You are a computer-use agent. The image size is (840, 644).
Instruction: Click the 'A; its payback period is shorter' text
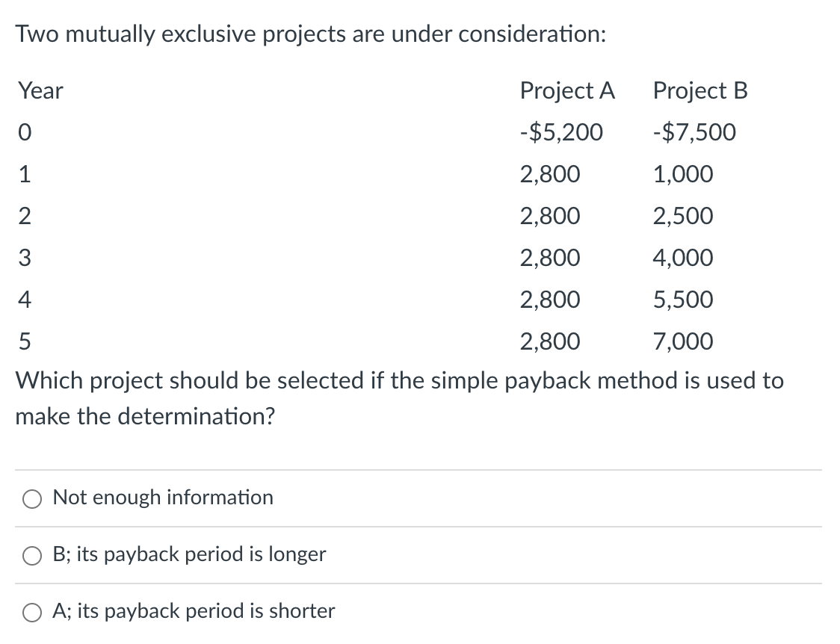click(x=193, y=611)
